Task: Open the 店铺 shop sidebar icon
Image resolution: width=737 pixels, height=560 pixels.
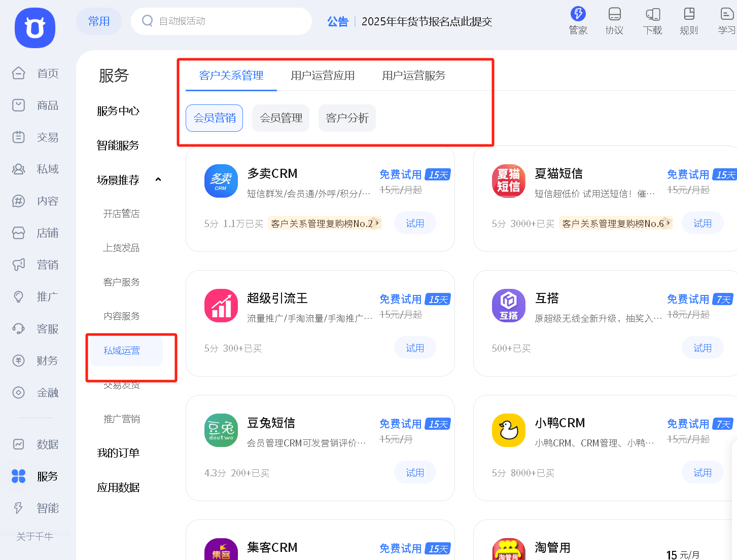Action: 19,233
